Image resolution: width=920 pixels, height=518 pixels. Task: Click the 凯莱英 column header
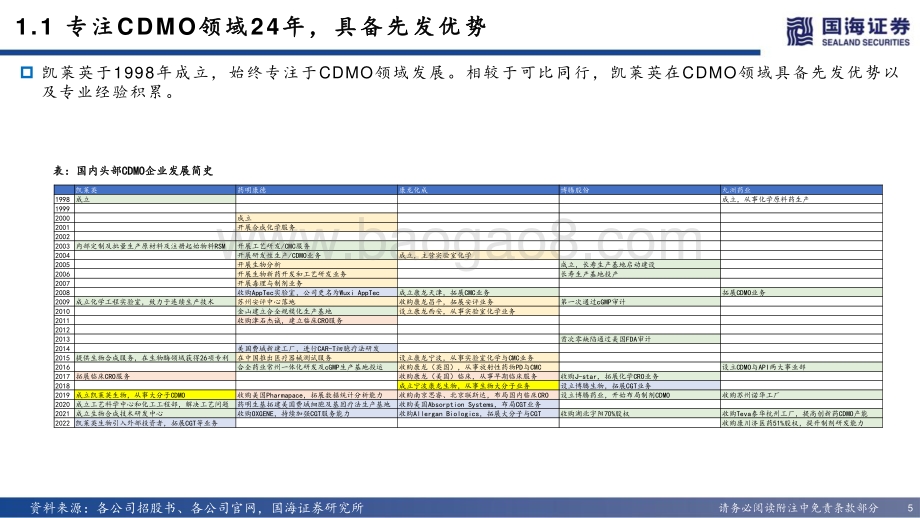tap(155, 190)
